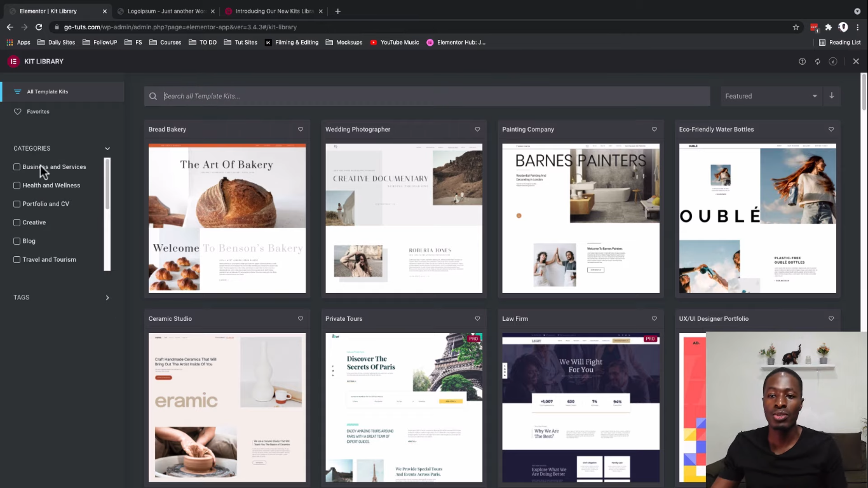
Task: Check the Blog category
Action: [17, 241]
